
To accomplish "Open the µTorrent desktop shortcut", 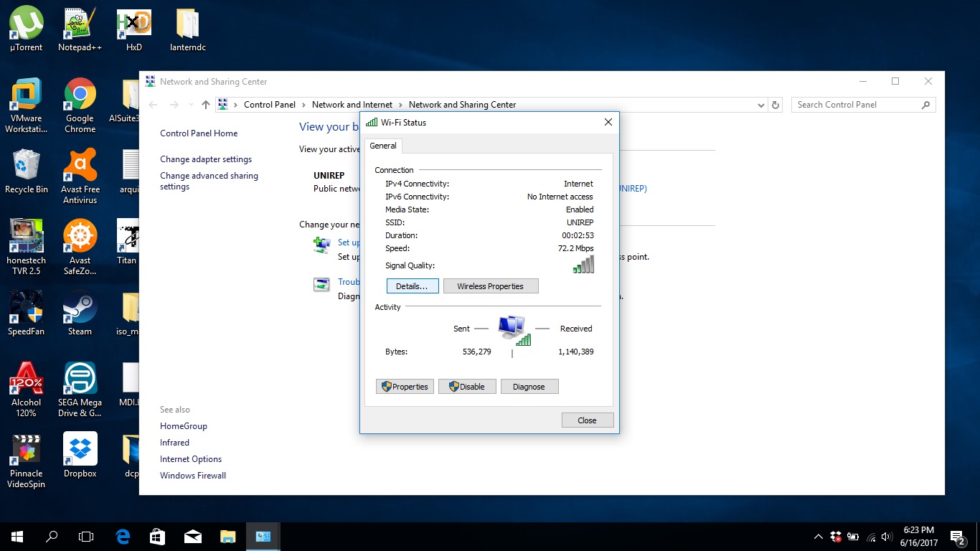I will (27, 30).
